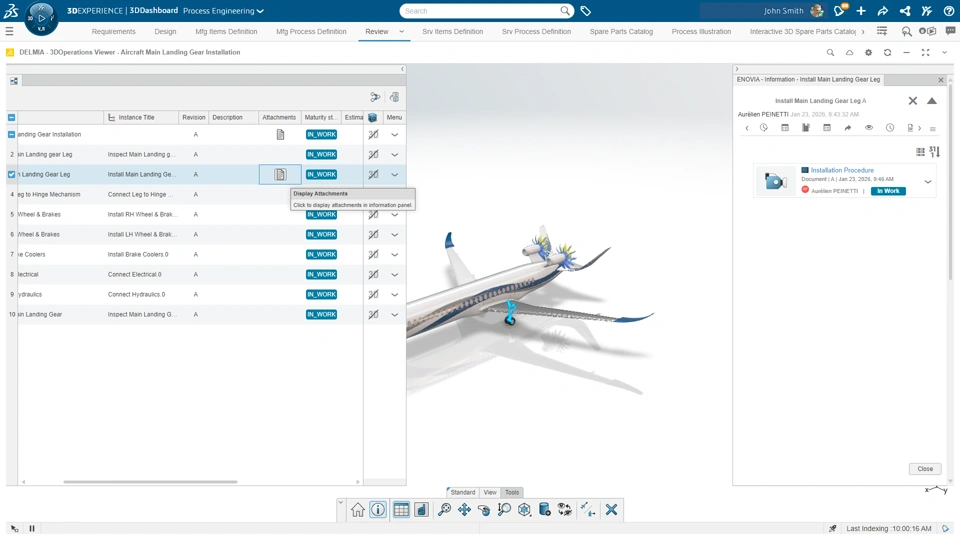Toggle the table view icon in bottom toolbar
960x540 pixels.
pyautogui.click(x=401, y=509)
